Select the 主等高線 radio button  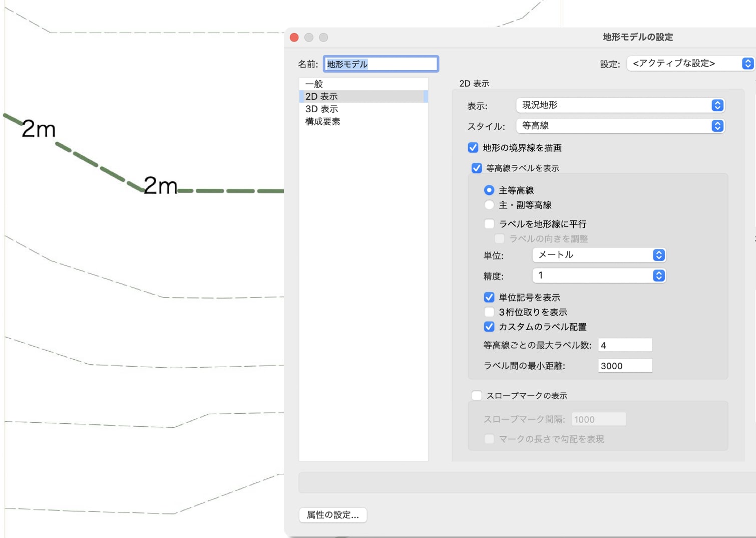coord(489,190)
